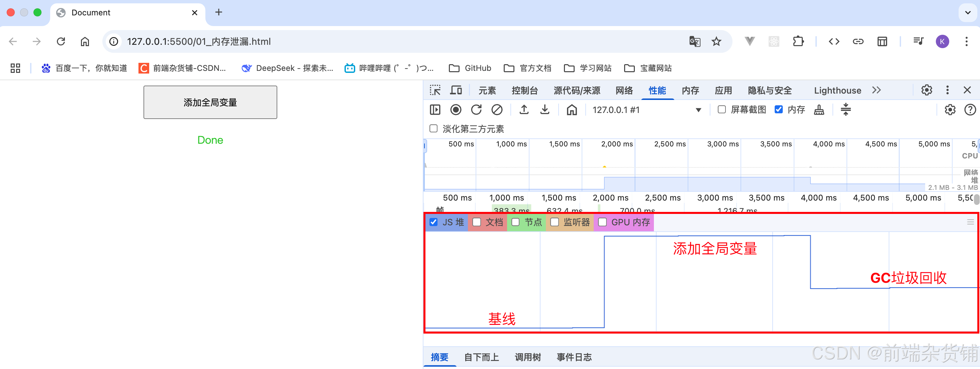
Task: Open performance panel help icon
Action: point(970,110)
